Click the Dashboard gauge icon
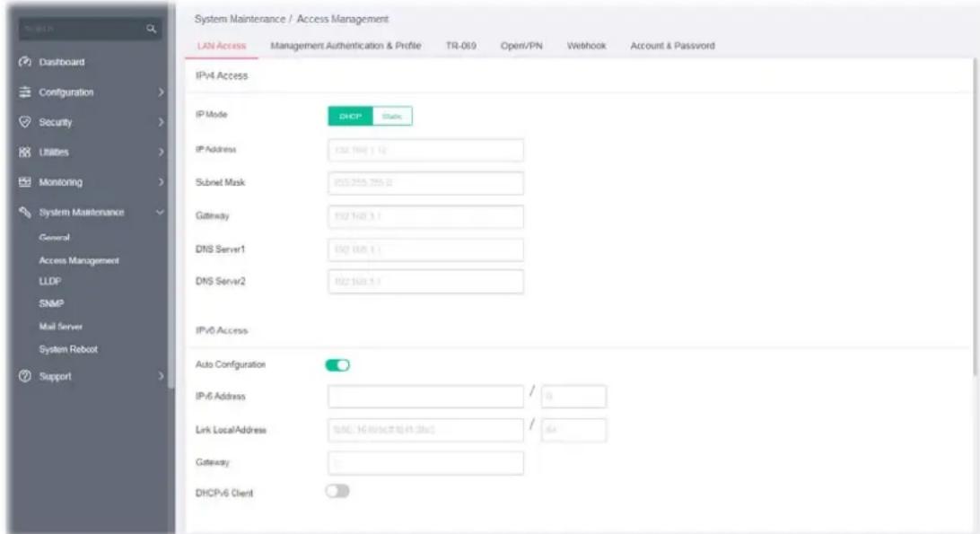 pos(25,62)
